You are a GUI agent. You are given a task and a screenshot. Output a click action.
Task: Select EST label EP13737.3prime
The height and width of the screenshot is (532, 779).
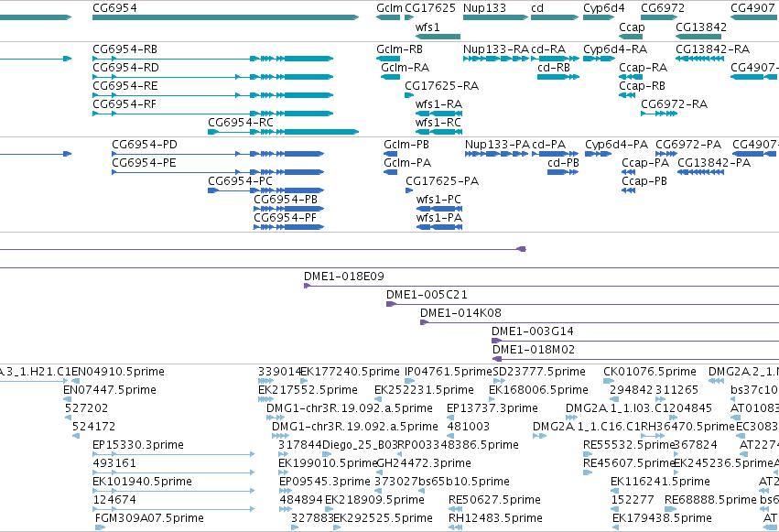coord(492,408)
